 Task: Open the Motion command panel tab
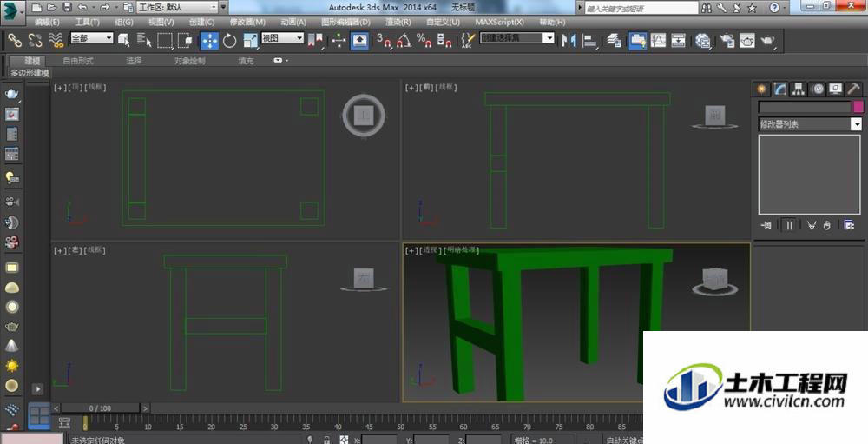tap(817, 89)
